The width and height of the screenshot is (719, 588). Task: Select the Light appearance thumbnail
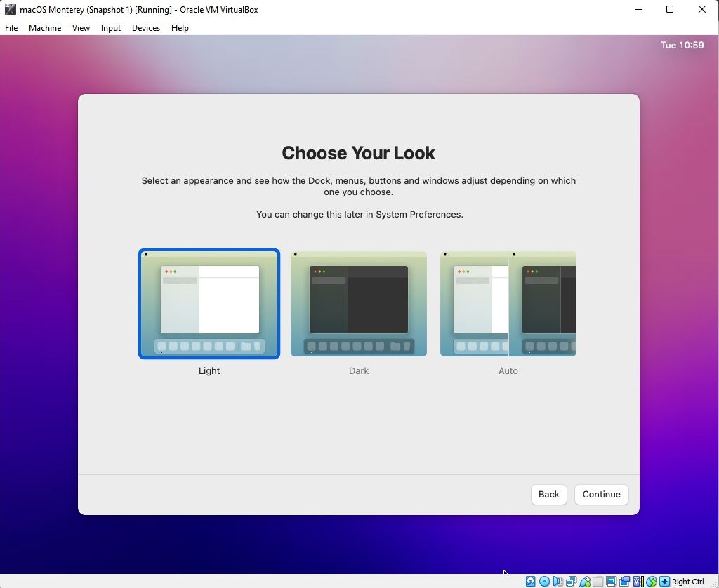click(209, 304)
